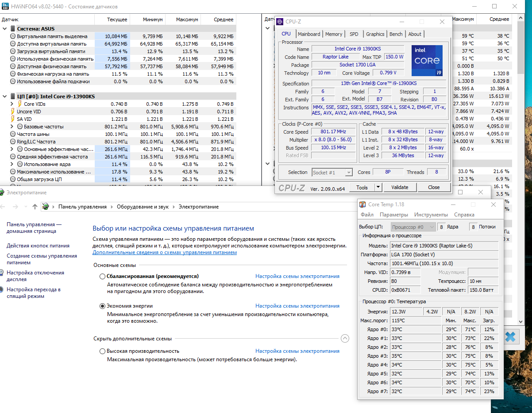This screenshot has width=532, height=413.
Task: Click the clock icon beside Ring/LLC Частота
Action: pyautogui.click(x=13, y=142)
